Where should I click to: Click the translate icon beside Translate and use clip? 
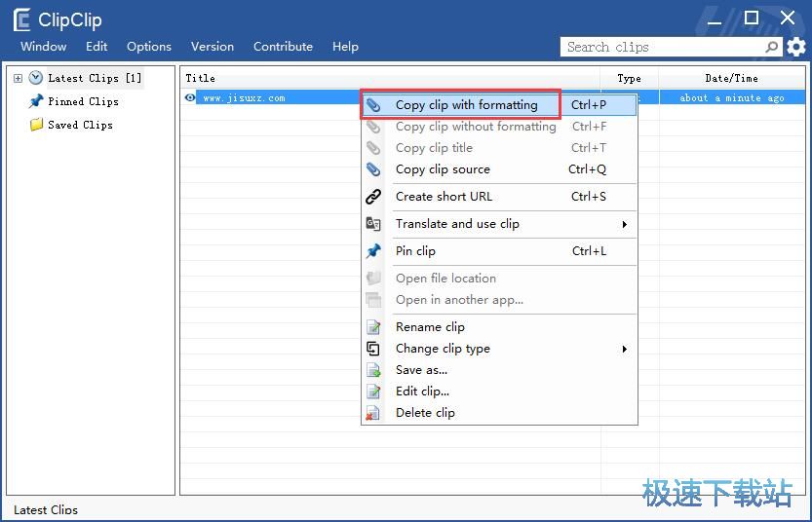point(373,224)
